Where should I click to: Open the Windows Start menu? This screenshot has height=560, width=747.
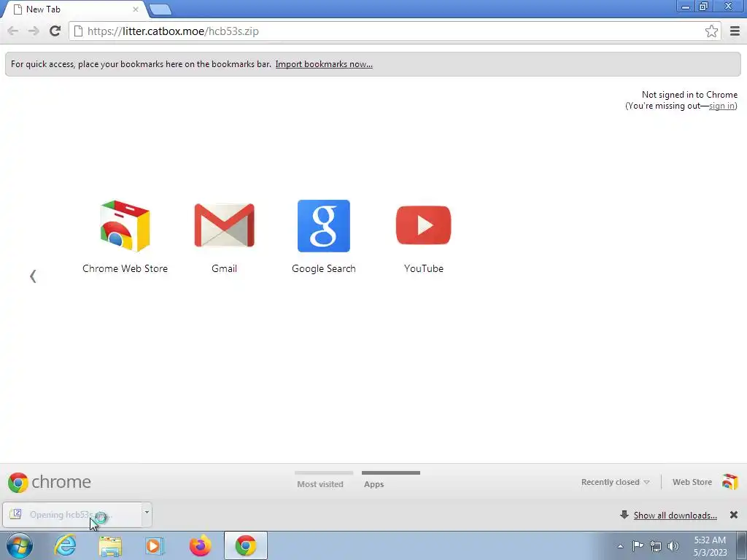20,545
